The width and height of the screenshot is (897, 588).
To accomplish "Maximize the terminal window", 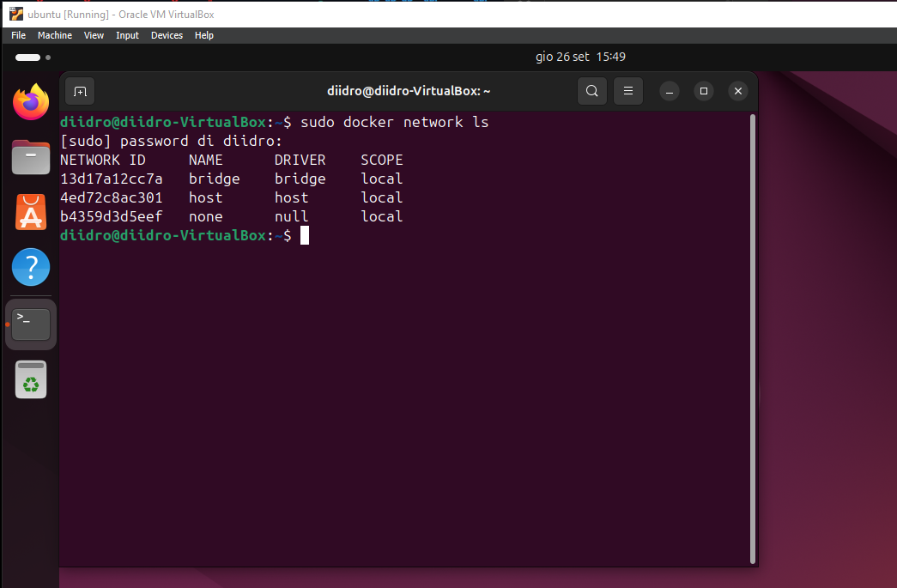I will point(703,90).
